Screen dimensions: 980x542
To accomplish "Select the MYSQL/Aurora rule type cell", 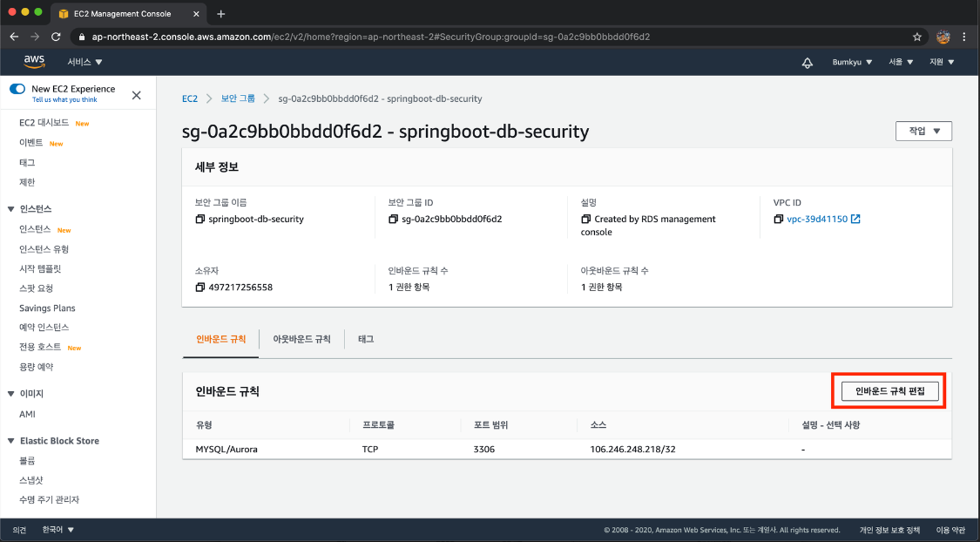I will coord(226,449).
